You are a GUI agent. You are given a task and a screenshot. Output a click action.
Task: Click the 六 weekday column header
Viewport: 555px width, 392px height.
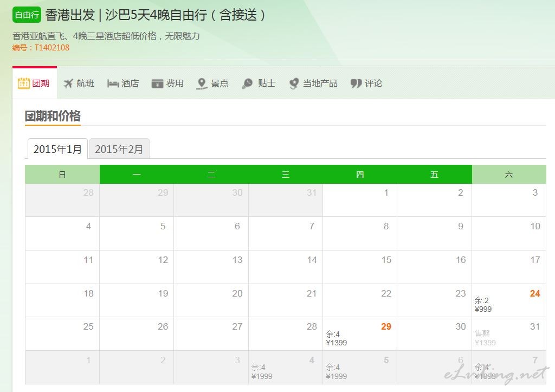click(x=509, y=174)
